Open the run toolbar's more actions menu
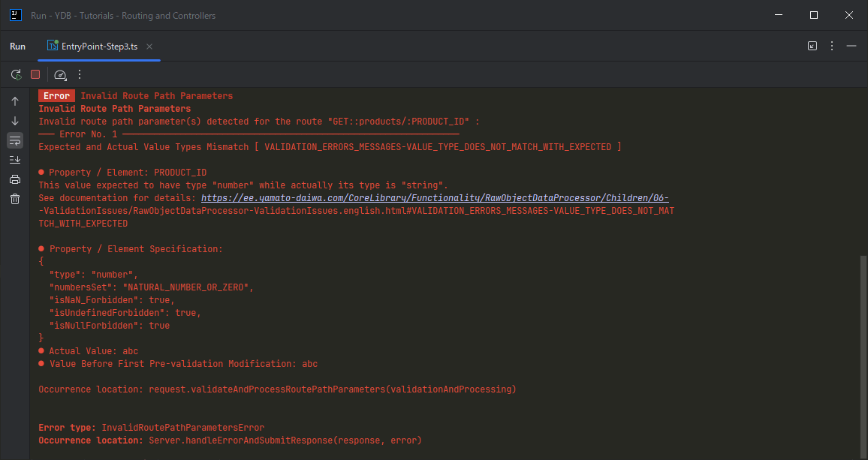868x460 pixels. pos(80,74)
